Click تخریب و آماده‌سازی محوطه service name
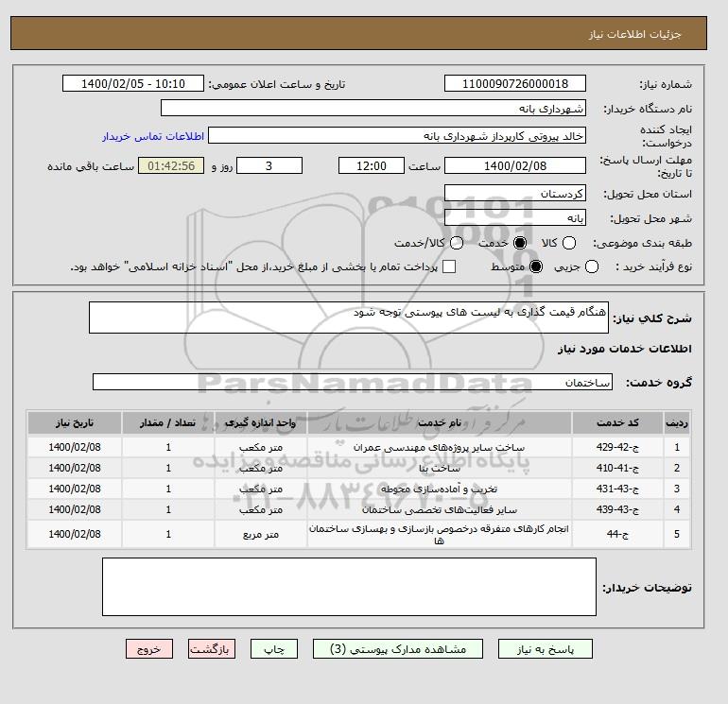 point(440,489)
